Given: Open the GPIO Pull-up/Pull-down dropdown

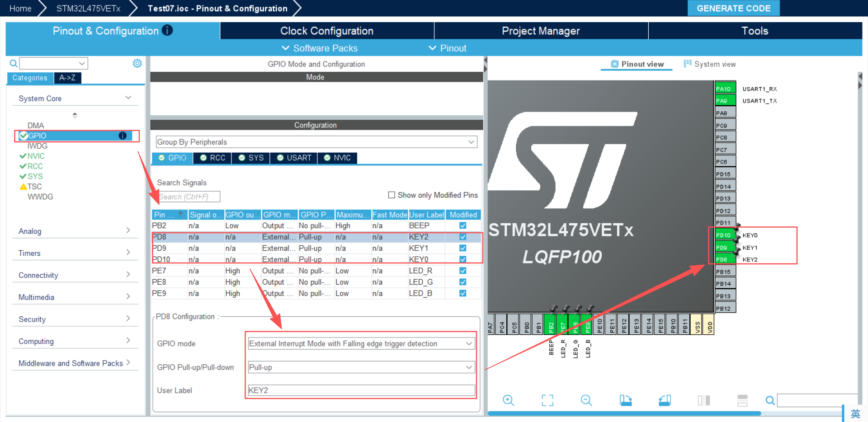Looking at the screenshot, I should click(361, 367).
